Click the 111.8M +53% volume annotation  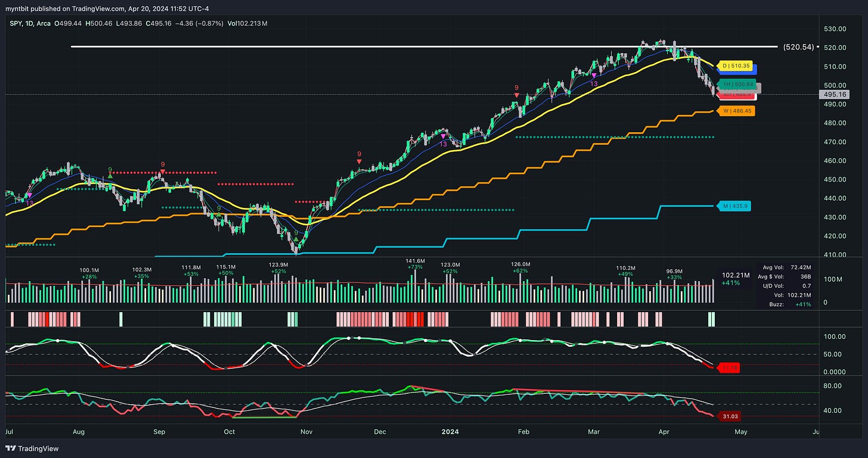pos(191,270)
